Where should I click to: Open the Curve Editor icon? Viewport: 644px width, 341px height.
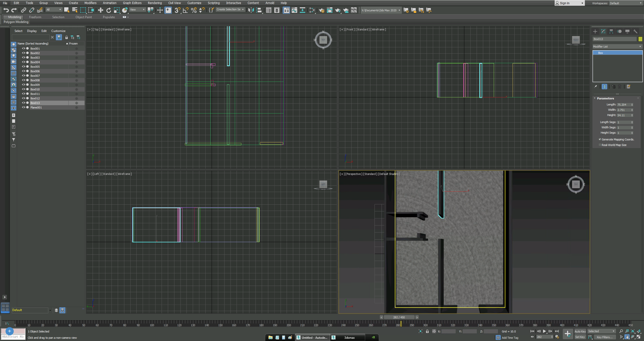294,10
